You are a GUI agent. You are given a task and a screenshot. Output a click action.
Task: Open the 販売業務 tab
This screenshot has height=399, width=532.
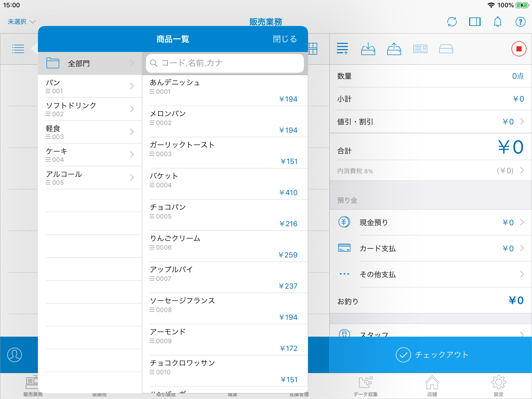click(x=33, y=386)
